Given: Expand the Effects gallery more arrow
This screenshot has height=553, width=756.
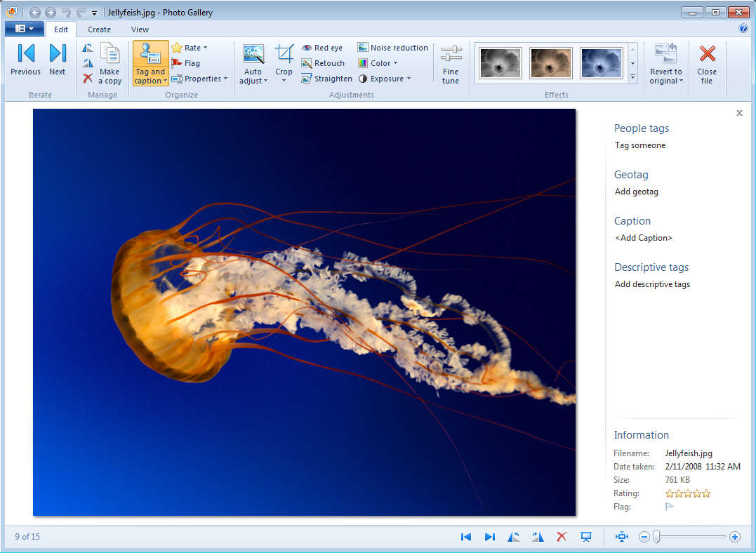Looking at the screenshot, I should 632,76.
